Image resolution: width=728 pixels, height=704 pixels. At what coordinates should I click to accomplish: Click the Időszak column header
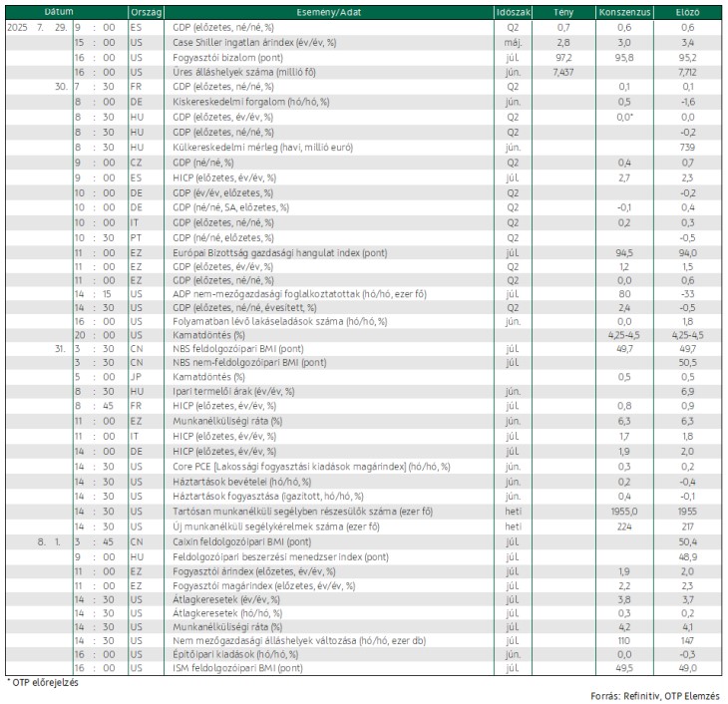(x=513, y=12)
